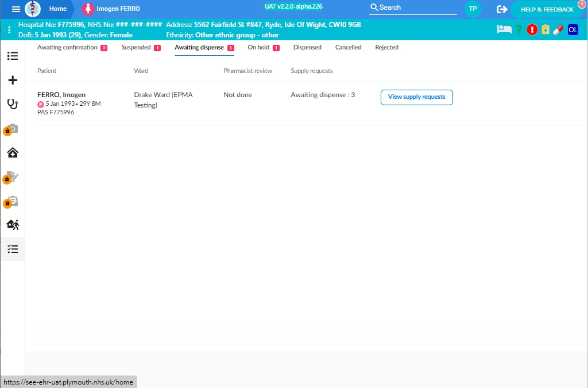Select the checklist tasks sidebar icon
Screen dimensions: 588x388
click(x=13, y=249)
